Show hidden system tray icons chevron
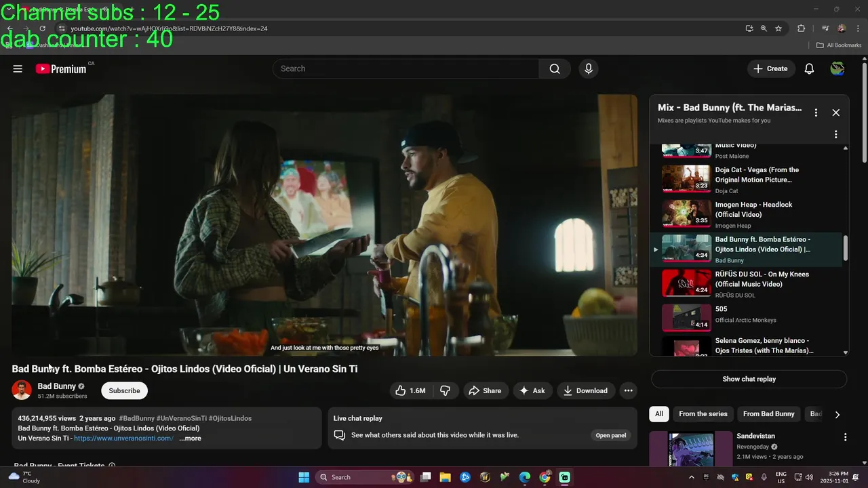Viewport: 868px width, 488px height. click(691, 477)
